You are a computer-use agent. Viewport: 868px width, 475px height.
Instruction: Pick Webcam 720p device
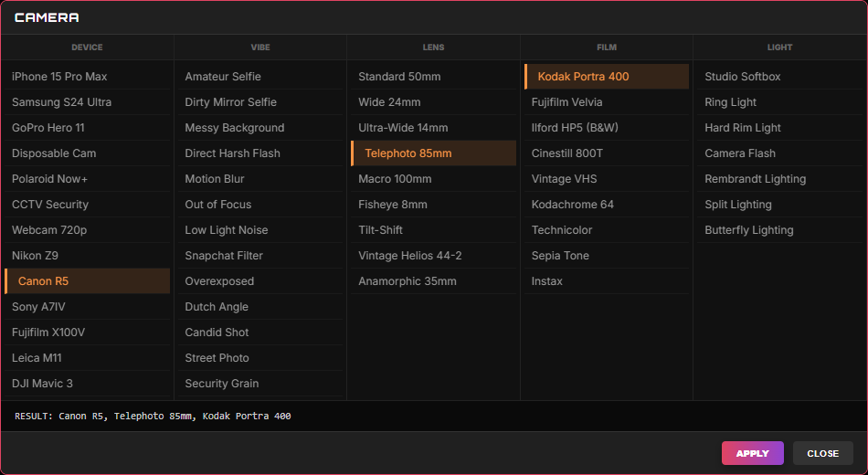point(87,230)
